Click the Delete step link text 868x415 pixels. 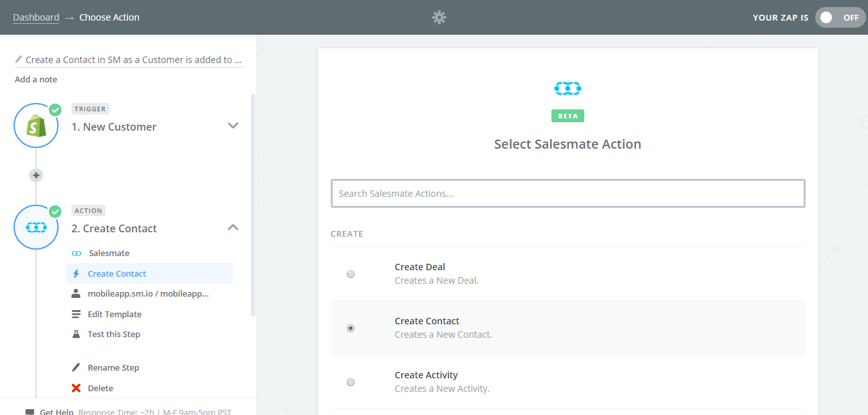[100, 388]
